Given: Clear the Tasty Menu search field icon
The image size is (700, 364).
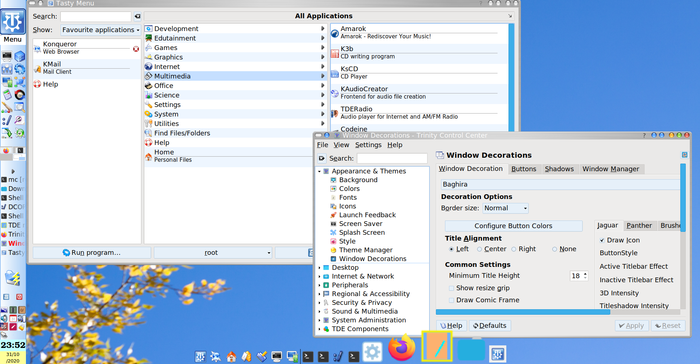Looking at the screenshot, I should click(x=138, y=17).
